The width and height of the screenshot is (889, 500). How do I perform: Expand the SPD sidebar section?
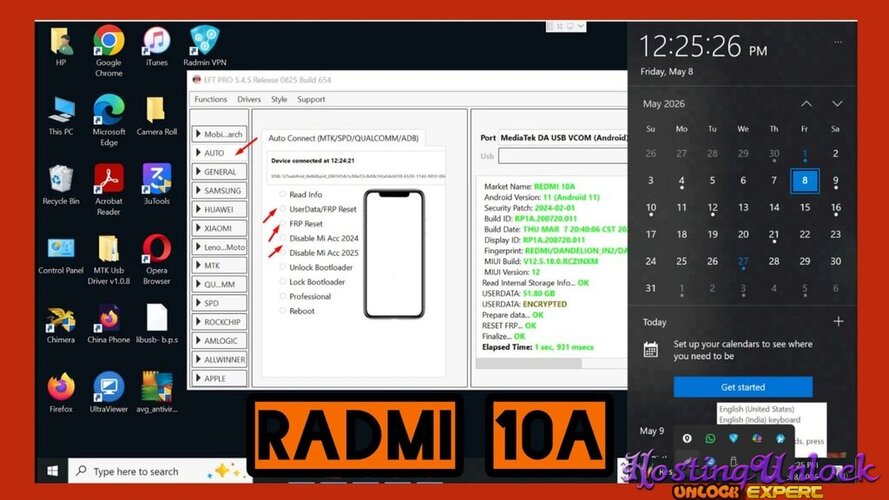pyautogui.click(x=219, y=303)
